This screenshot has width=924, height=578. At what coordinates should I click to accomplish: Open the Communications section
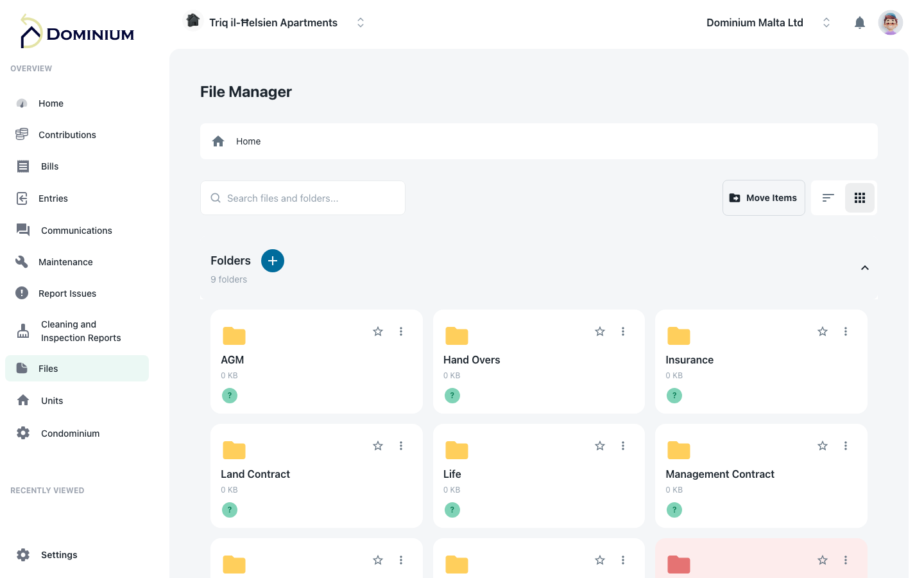(77, 231)
